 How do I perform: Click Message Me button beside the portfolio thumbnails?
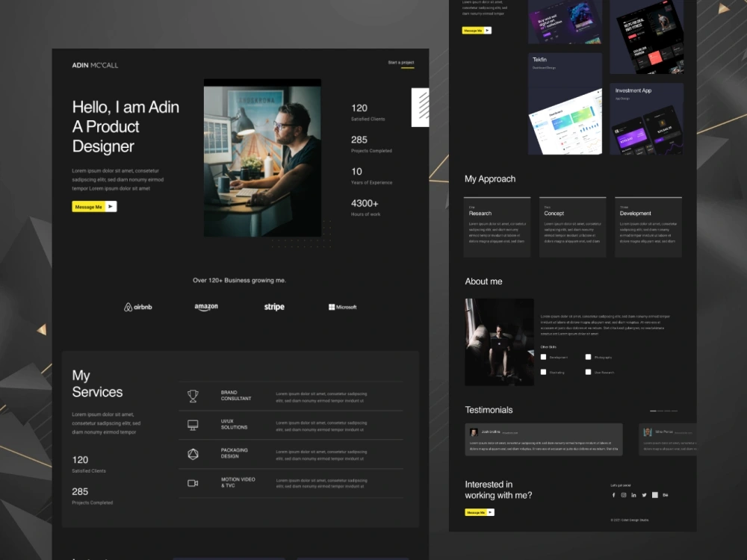[x=477, y=31]
